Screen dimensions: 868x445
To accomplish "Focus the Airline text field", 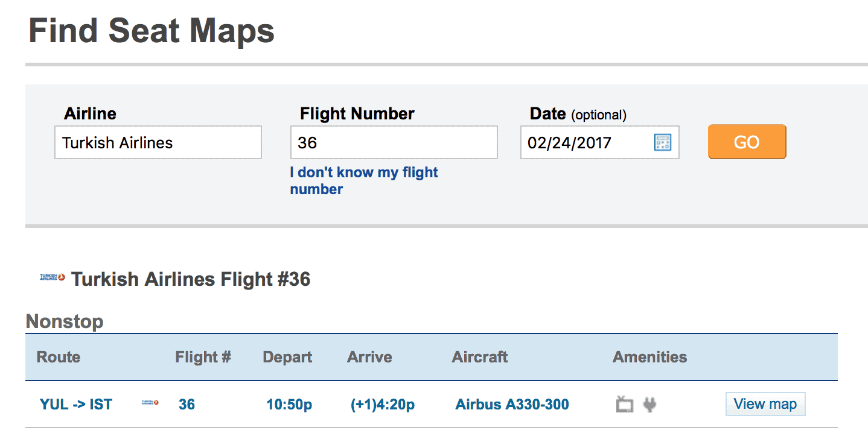I will click(x=158, y=143).
